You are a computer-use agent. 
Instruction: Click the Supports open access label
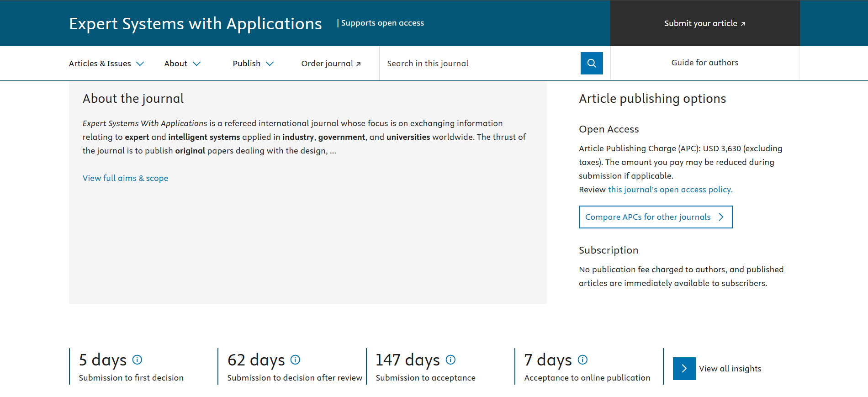pyautogui.click(x=382, y=23)
